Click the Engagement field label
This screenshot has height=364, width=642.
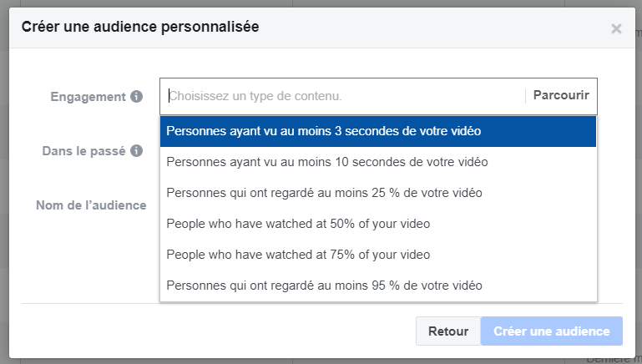(x=88, y=97)
